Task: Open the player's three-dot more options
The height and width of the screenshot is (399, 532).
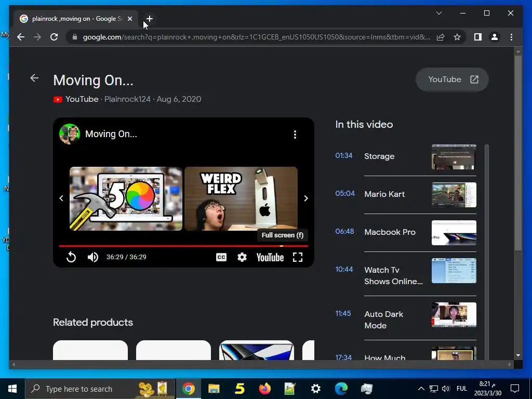Action: click(295, 135)
